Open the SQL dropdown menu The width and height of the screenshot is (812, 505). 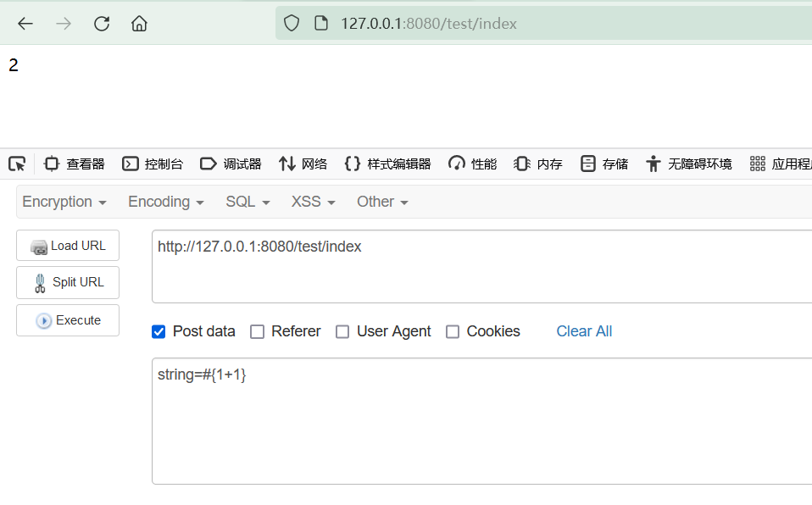pyautogui.click(x=247, y=202)
